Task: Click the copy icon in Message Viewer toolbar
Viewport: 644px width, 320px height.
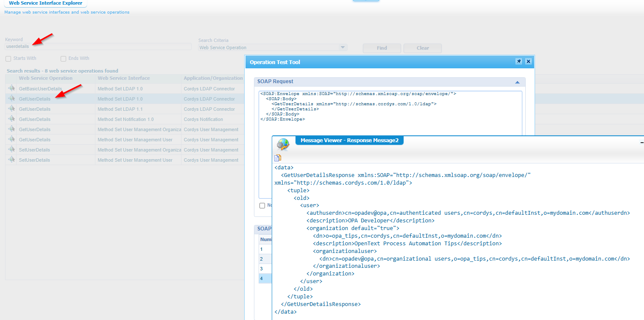Action: coord(278,158)
